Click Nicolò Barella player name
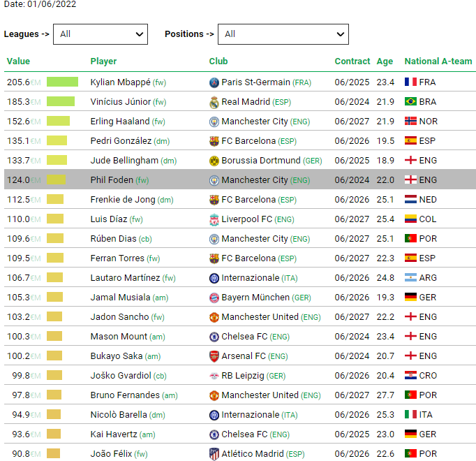Image resolution: width=476 pixels, height=461 pixels. (119, 415)
